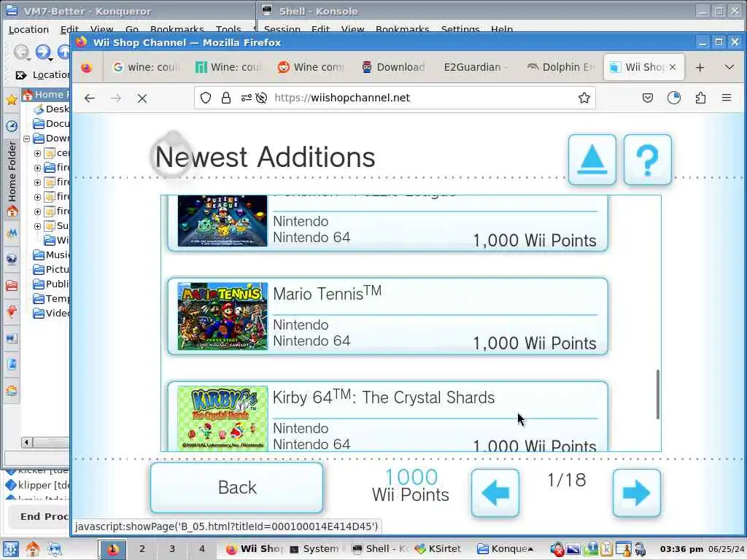
Task: Open the Firefox hamburger application menu
Action: pyautogui.click(x=727, y=98)
